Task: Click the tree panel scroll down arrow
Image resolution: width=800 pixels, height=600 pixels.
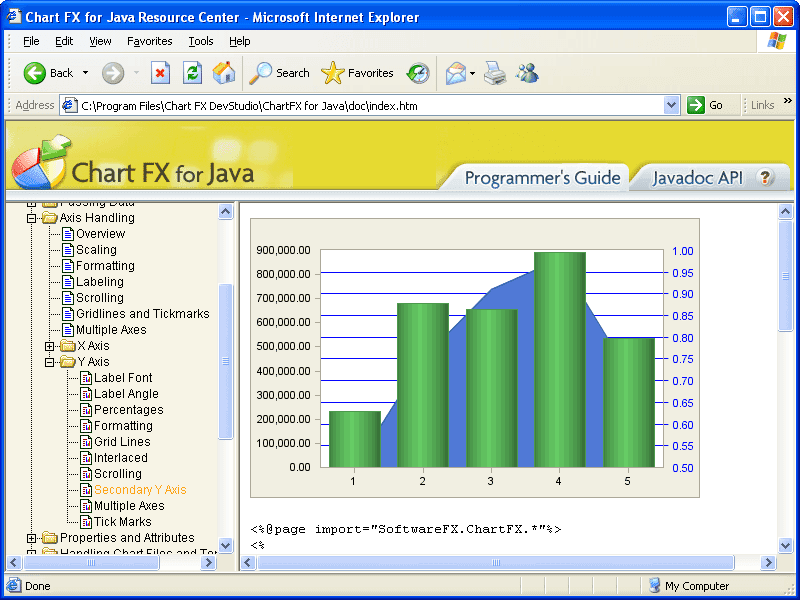Action: (226, 545)
